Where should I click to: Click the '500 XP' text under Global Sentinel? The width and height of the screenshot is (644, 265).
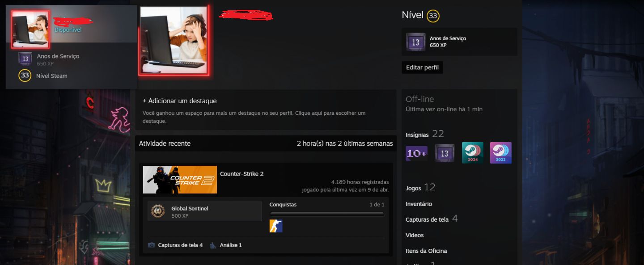pyautogui.click(x=180, y=216)
